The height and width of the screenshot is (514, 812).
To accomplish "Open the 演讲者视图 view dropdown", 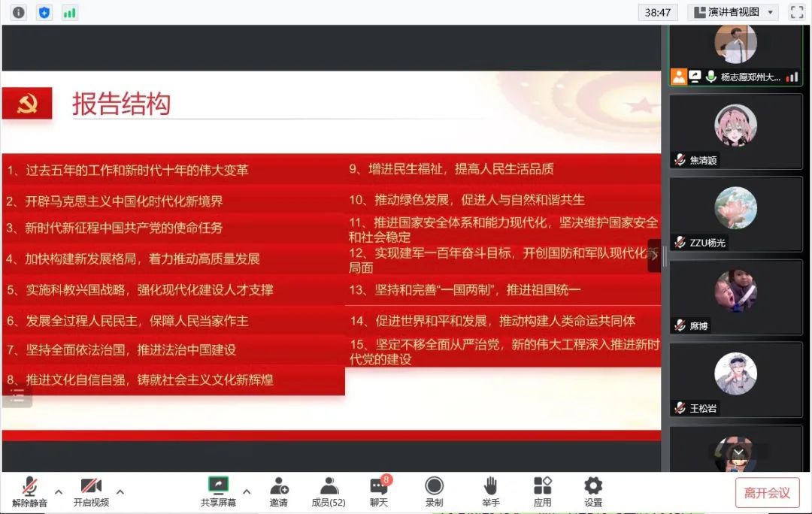I will coord(735,12).
